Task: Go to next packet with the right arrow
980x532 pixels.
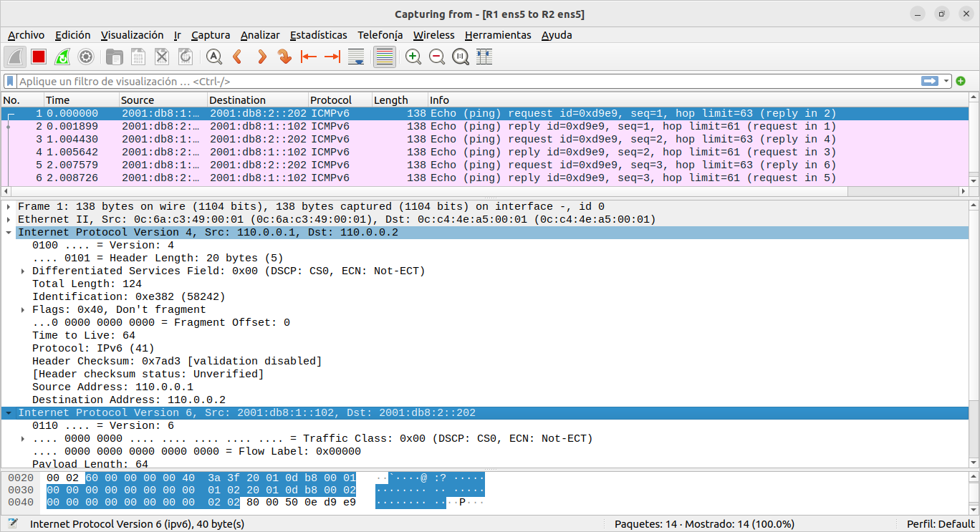Action: coord(261,57)
